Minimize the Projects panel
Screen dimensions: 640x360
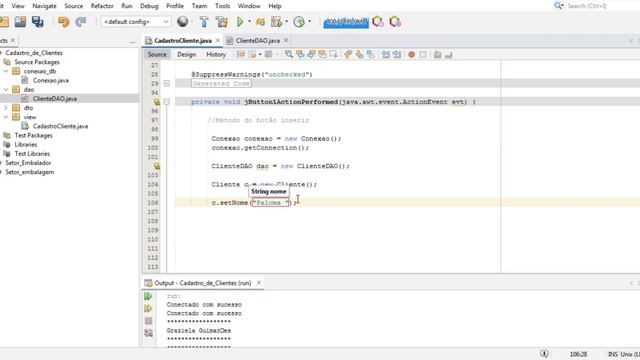pyautogui.click(x=133, y=42)
